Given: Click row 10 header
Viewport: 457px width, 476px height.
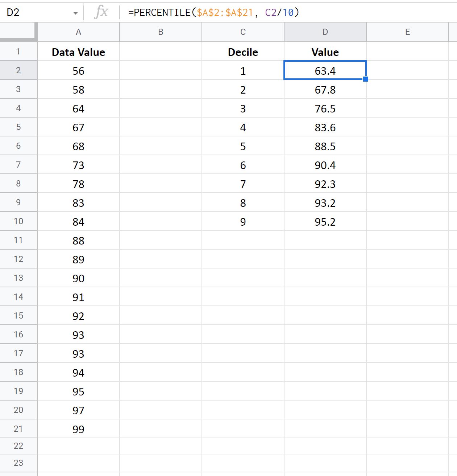Looking at the screenshot, I should (18, 221).
